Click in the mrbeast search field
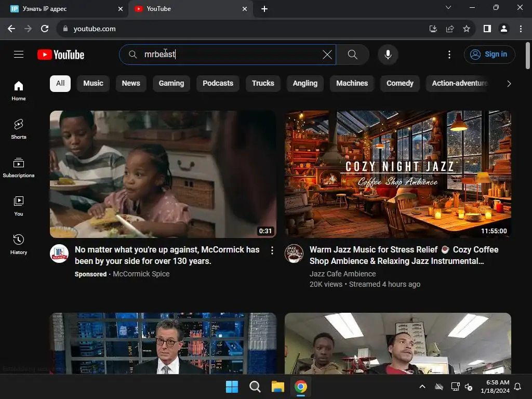532x399 pixels. pos(228,54)
